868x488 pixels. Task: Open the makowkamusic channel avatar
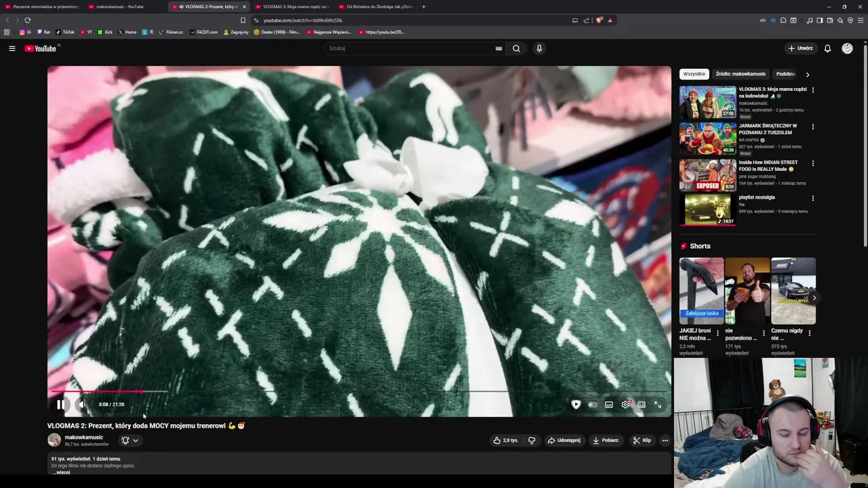(x=54, y=440)
